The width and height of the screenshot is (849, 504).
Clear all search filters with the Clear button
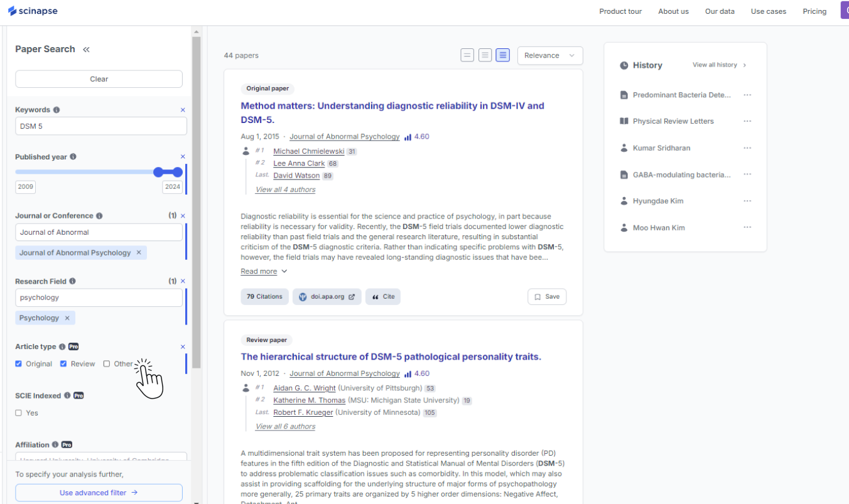click(x=99, y=79)
